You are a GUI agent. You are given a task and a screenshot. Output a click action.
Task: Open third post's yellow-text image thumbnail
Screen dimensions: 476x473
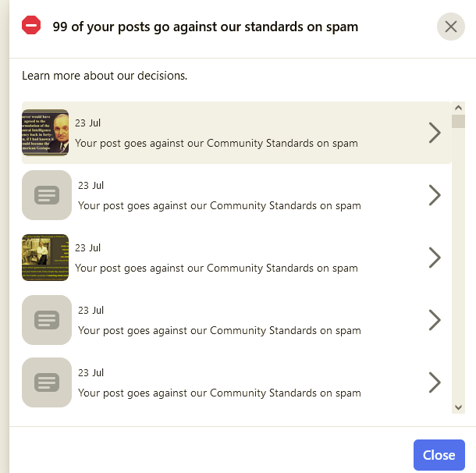(45, 258)
